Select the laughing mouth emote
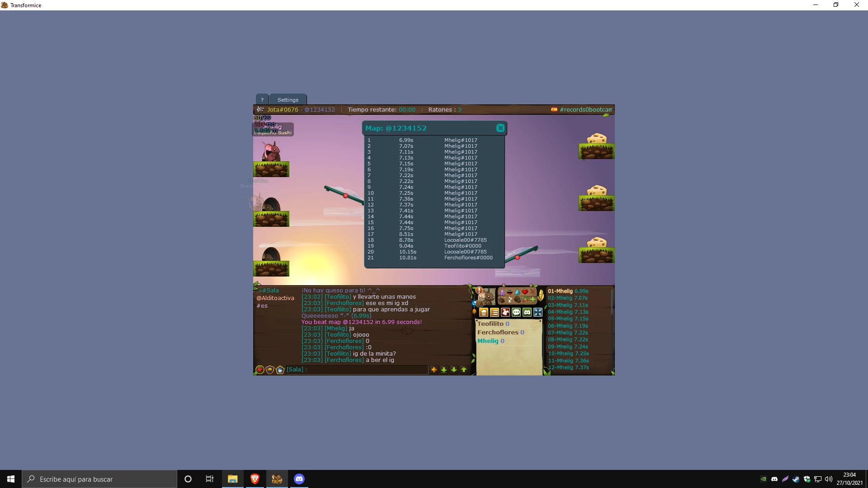The height and width of the screenshot is (488, 868). pos(509,292)
